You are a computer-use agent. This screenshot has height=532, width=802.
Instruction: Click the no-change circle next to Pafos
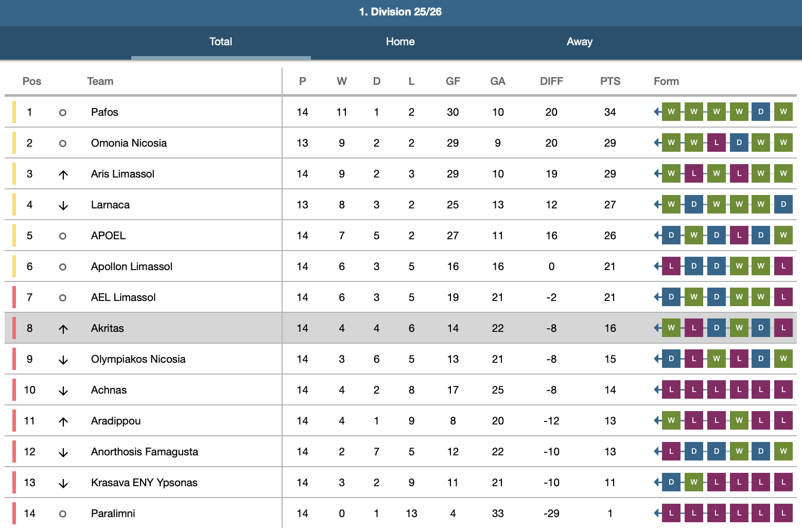(x=63, y=112)
